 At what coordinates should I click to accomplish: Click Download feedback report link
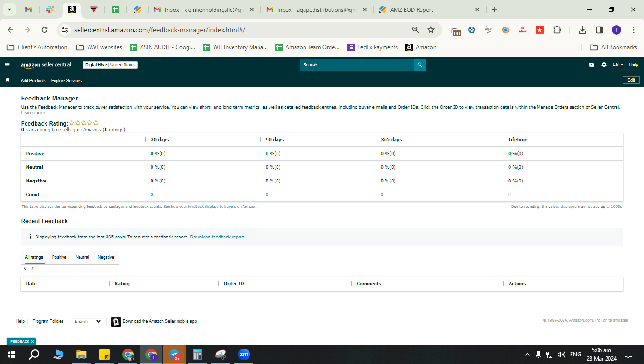[217, 237]
